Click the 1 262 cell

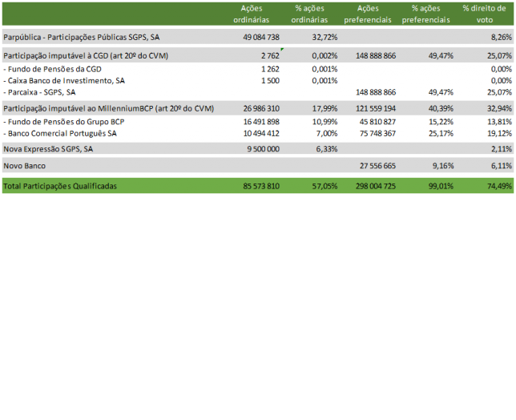click(x=270, y=69)
